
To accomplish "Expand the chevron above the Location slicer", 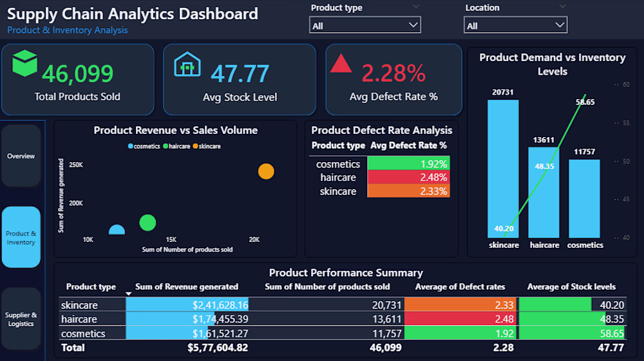I will pyautogui.click(x=563, y=6).
